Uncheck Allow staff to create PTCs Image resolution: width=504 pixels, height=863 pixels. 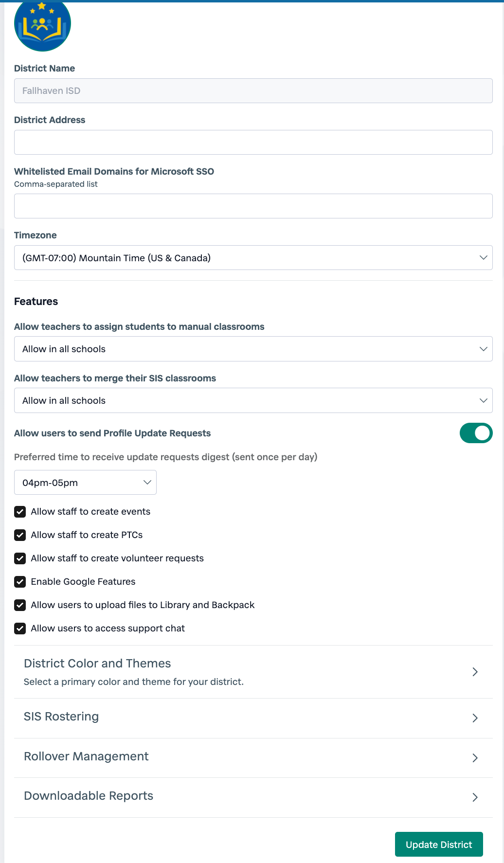[20, 535]
